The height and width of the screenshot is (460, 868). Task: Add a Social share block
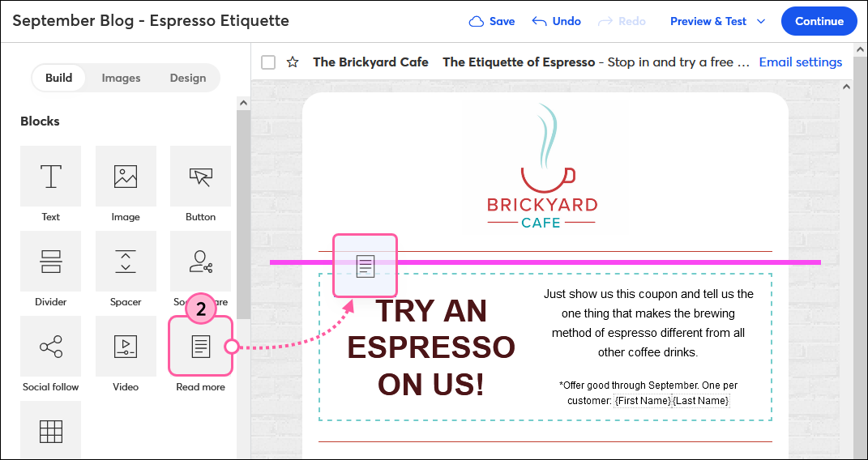[x=200, y=261]
